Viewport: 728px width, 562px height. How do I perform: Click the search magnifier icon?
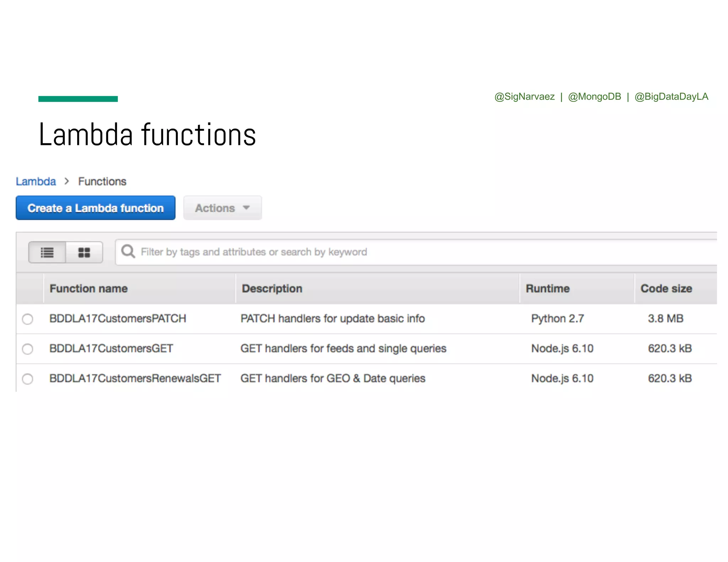coord(128,252)
